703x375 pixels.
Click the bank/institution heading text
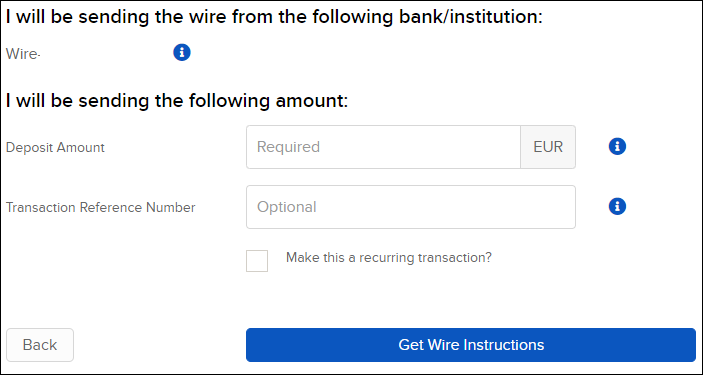pos(274,17)
